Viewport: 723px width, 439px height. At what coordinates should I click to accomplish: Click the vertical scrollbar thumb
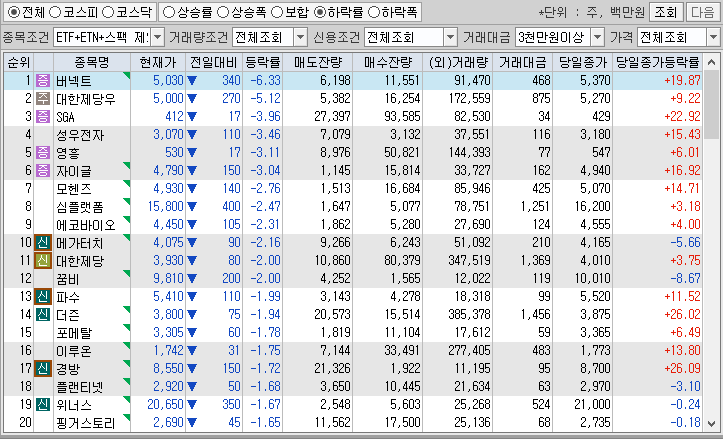point(711,102)
